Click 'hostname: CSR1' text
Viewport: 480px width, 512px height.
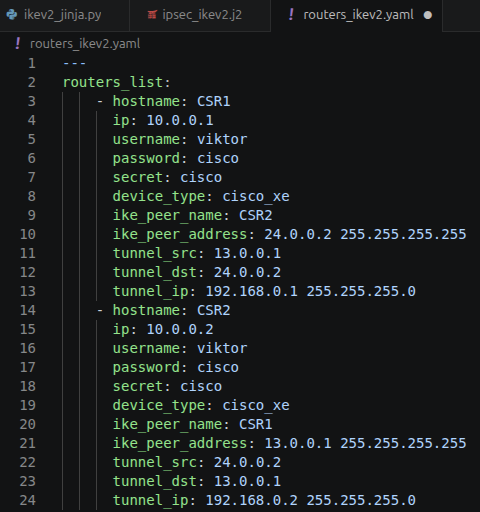171,101
